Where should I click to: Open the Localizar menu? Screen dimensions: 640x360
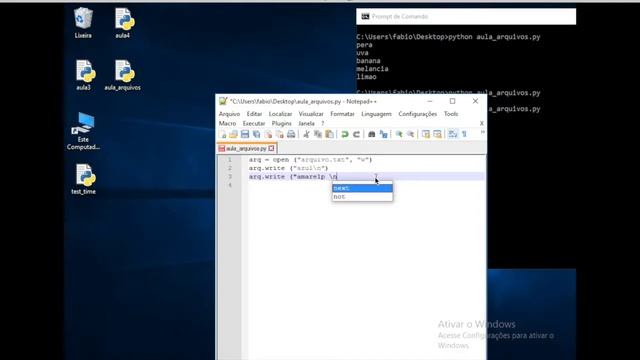click(280, 114)
